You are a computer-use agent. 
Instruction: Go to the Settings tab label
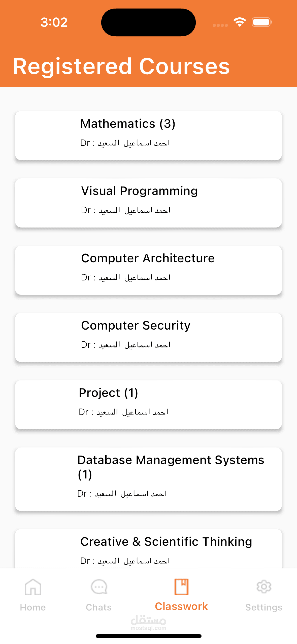[x=264, y=607]
